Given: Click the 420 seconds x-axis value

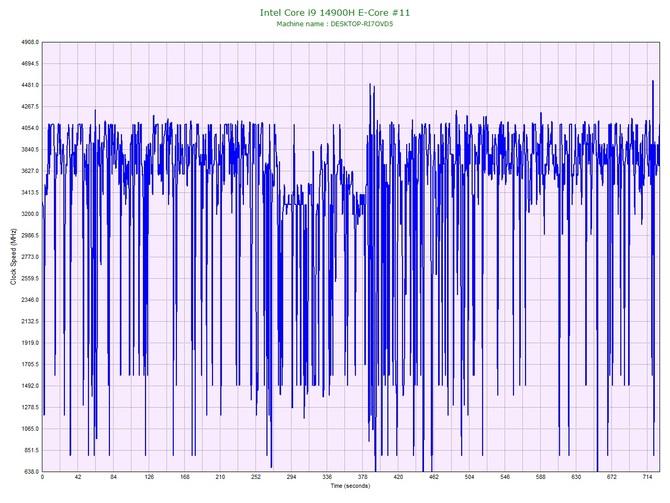Looking at the screenshot, I should click(398, 477).
